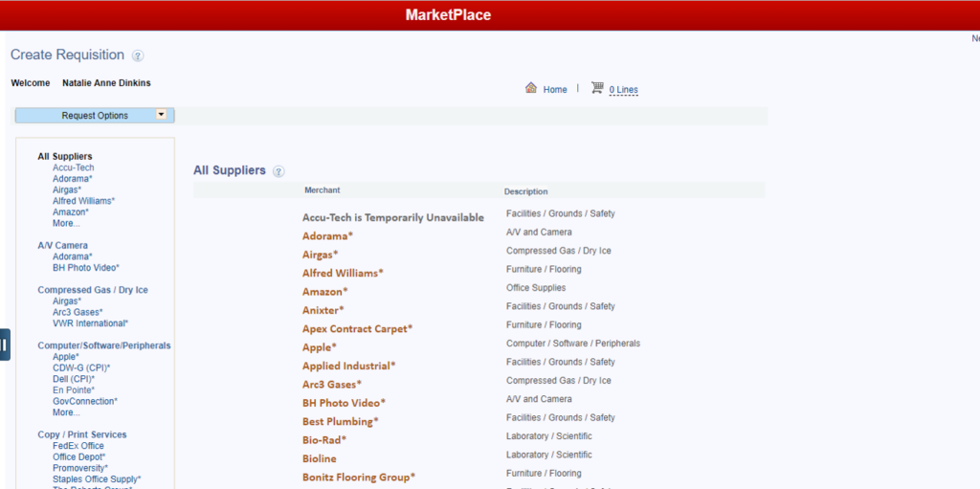Screen dimensions: 980x489
Task: Open Amazon* merchant in the suppliers table
Action: pos(325,292)
